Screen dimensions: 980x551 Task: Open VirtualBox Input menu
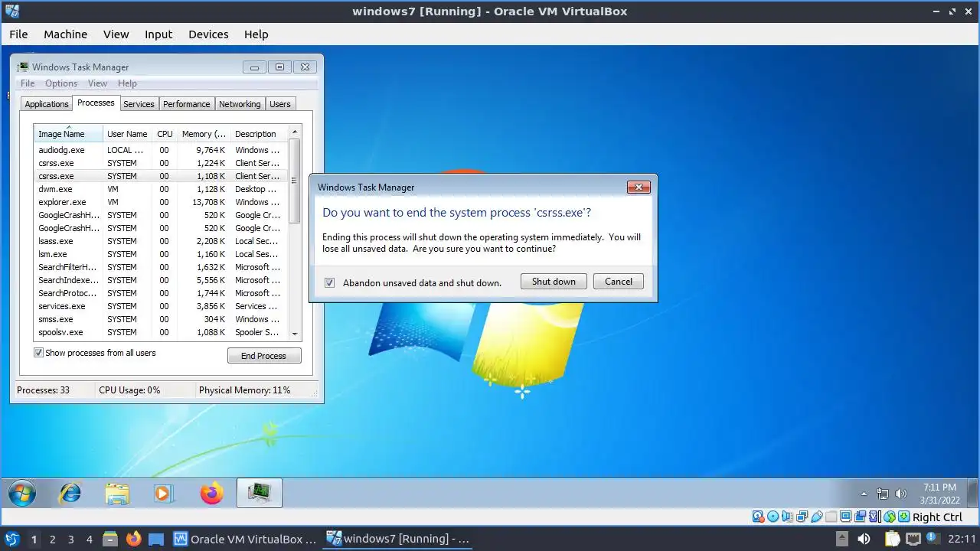coord(158,34)
